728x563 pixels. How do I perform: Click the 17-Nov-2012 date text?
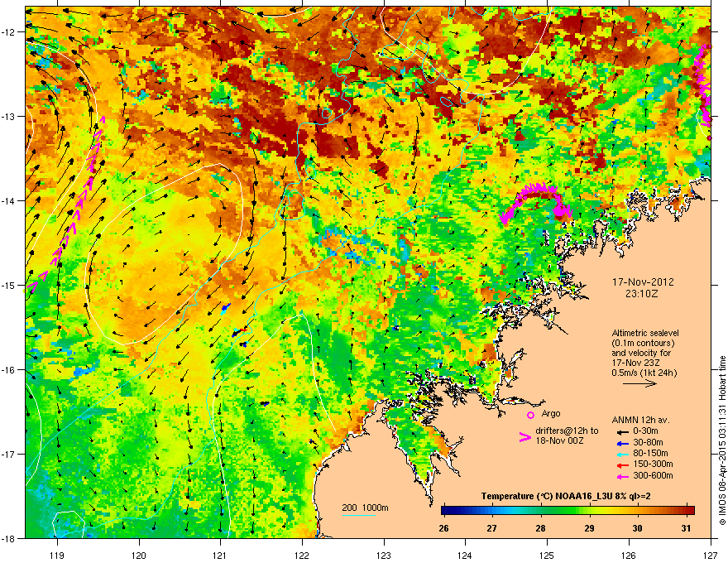643,282
